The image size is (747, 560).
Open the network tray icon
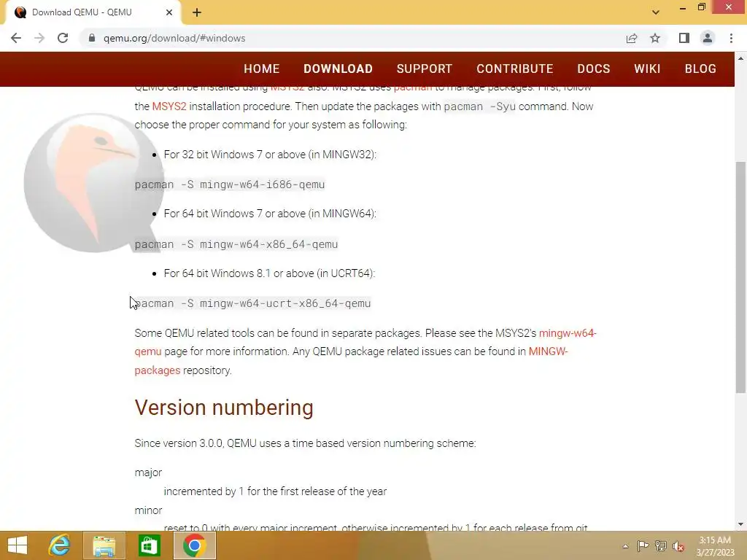pos(661,546)
